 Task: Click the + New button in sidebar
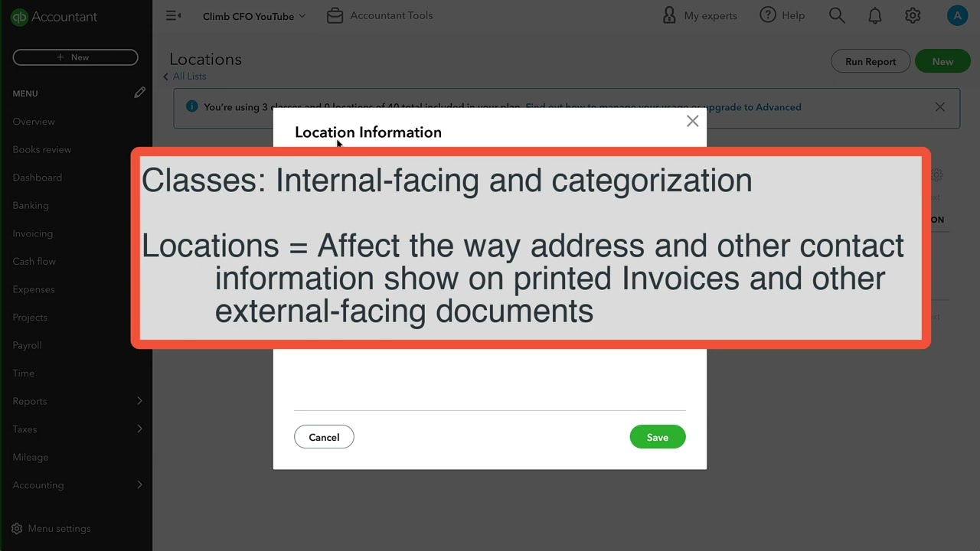75,57
